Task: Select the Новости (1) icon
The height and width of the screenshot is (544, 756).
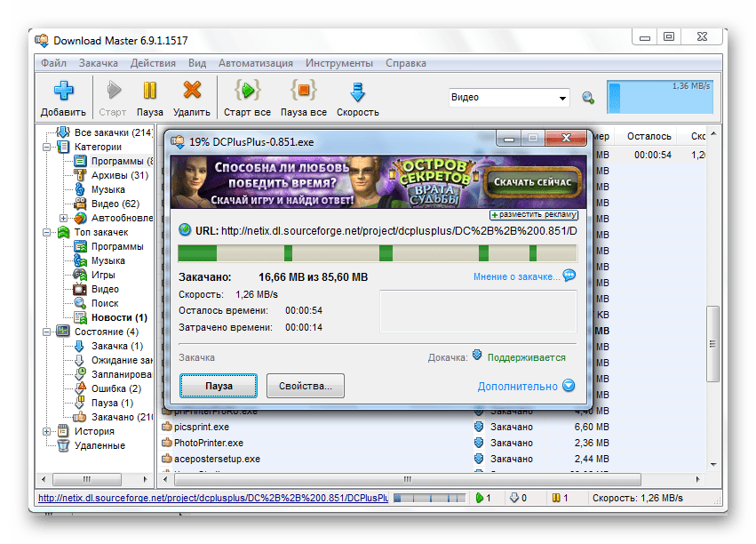Action: [x=80, y=317]
